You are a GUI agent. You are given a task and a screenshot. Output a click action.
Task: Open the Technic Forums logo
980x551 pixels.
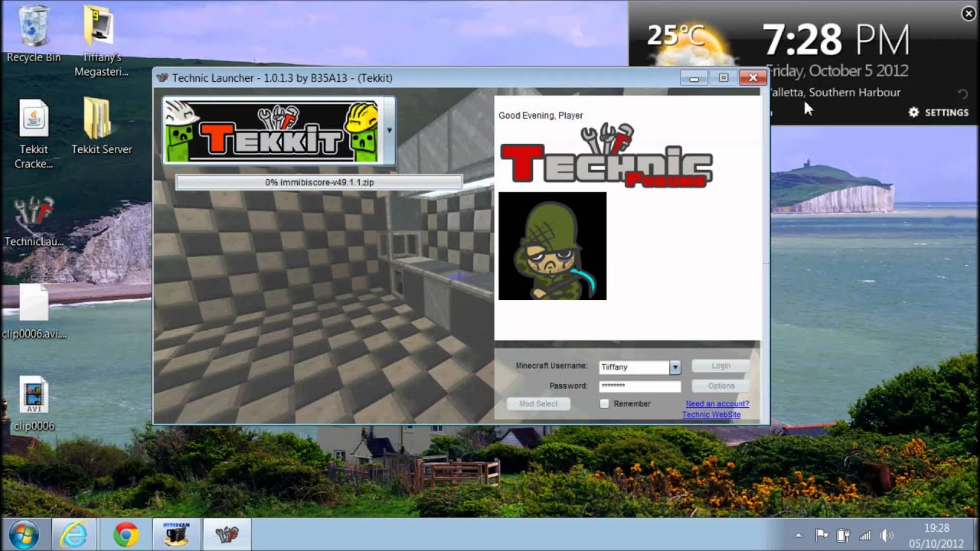[606, 155]
